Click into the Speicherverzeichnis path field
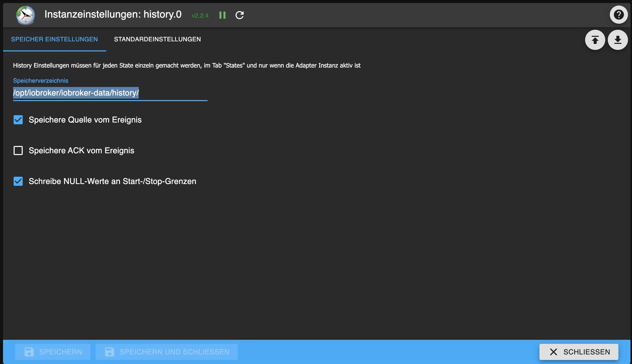The height and width of the screenshot is (364, 632). coord(110,93)
